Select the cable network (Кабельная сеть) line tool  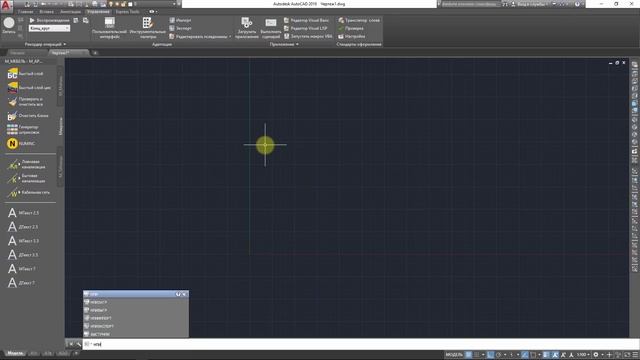point(29,192)
